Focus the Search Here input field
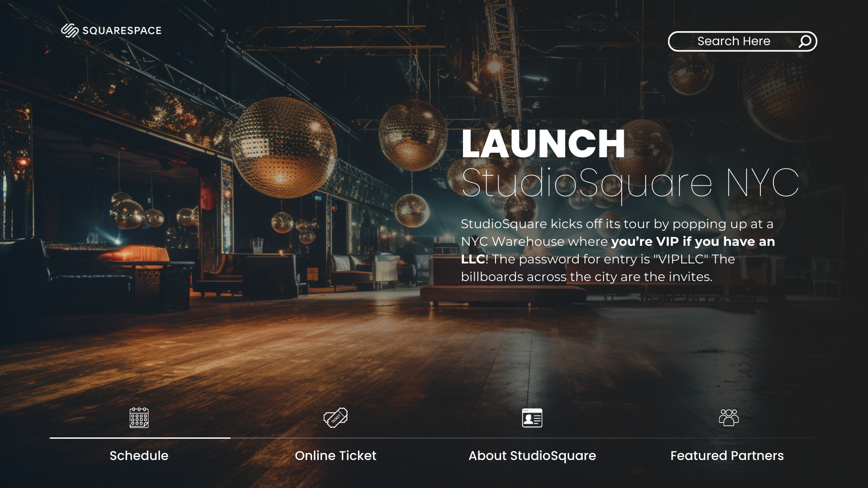Viewport: 868px width, 488px height. [x=733, y=41]
